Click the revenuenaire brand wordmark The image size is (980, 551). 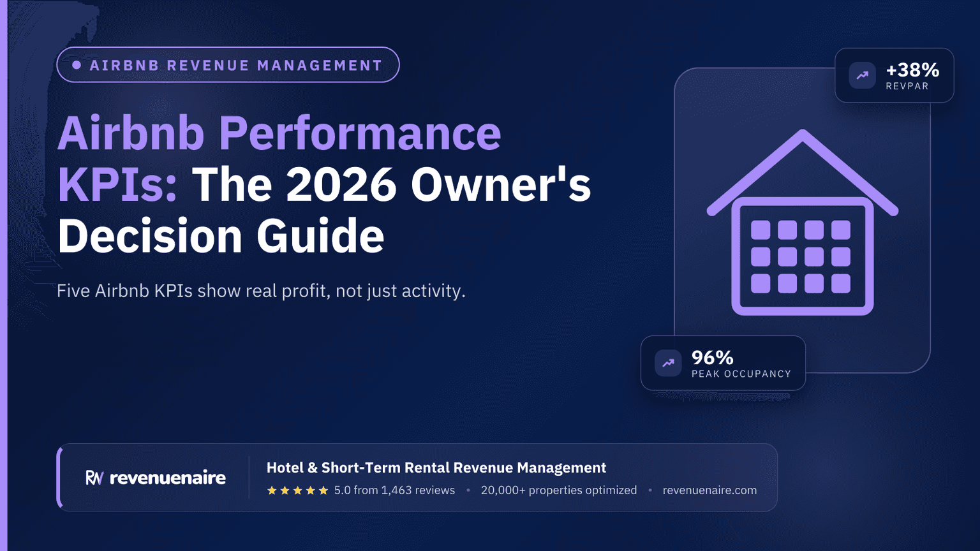point(168,478)
